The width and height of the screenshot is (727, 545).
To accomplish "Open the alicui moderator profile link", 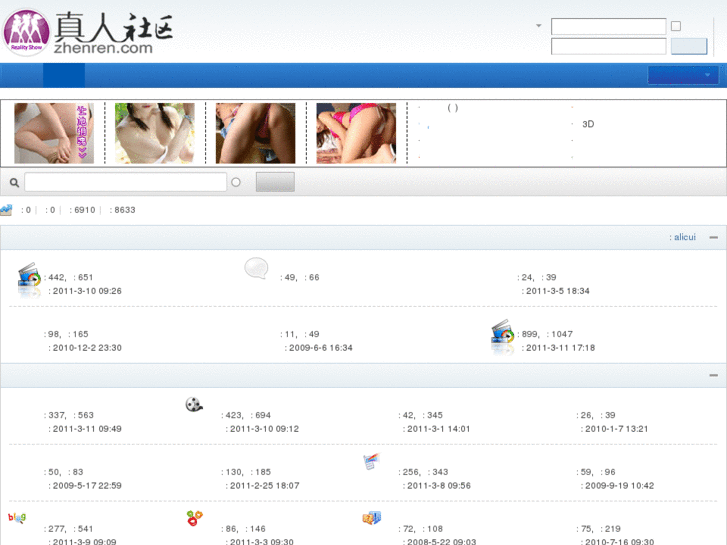I will (685, 237).
